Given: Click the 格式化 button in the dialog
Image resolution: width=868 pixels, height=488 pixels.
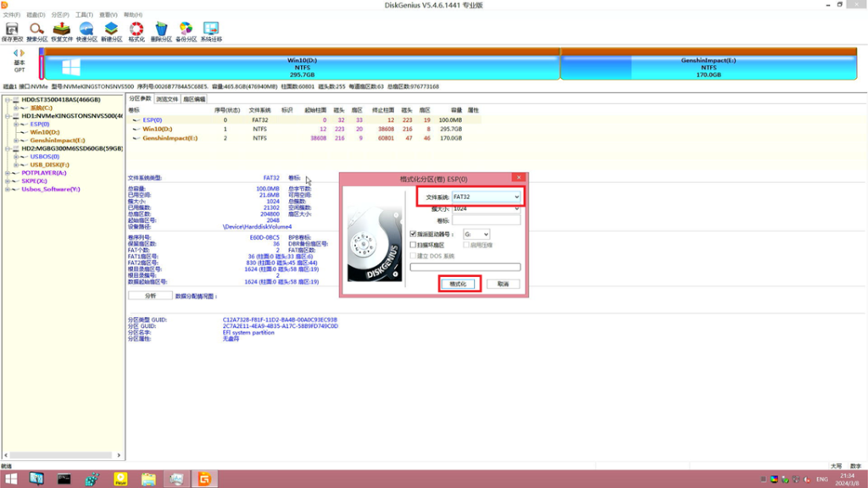Looking at the screenshot, I should pos(459,284).
